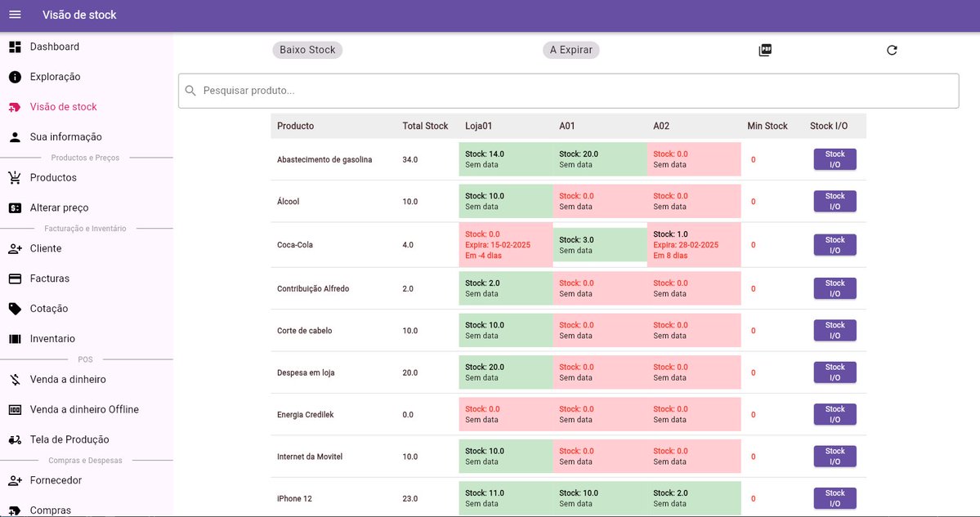Click the Visão de stock sidebar icon
Screen dimensions: 980x517
point(15,107)
